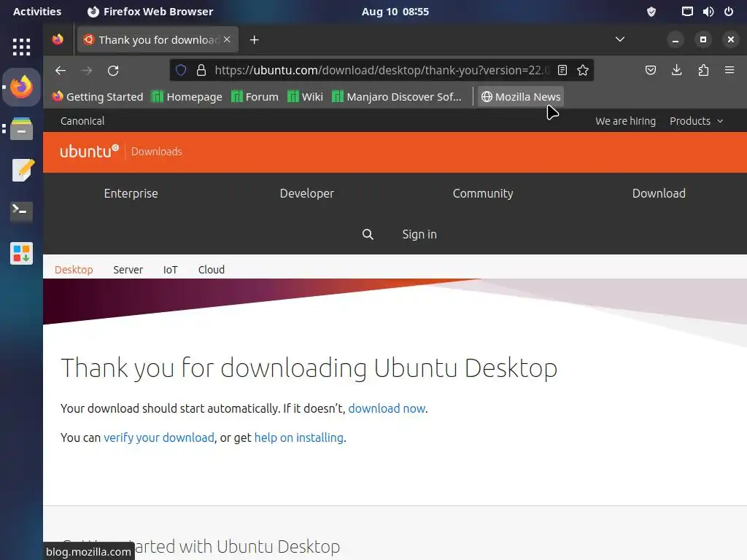The height and width of the screenshot is (560, 747).
Task: Bookmark this page with the star icon
Action: click(x=583, y=71)
